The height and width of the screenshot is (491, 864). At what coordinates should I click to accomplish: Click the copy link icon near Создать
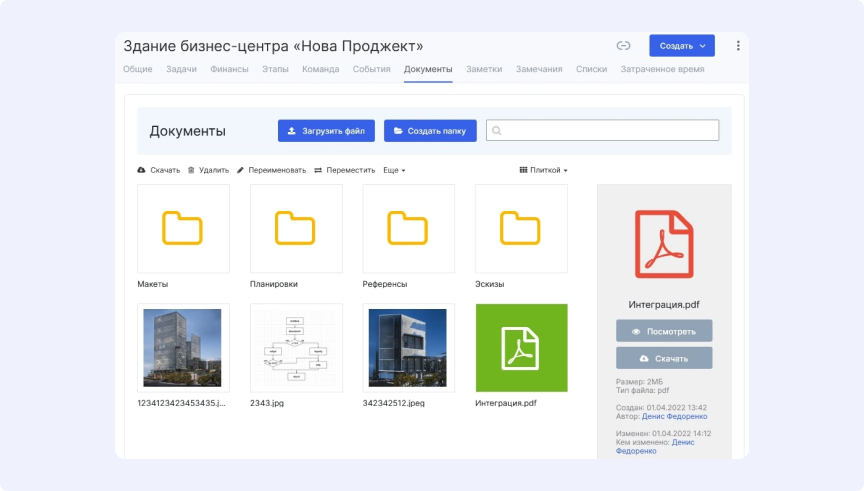[x=623, y=46]
